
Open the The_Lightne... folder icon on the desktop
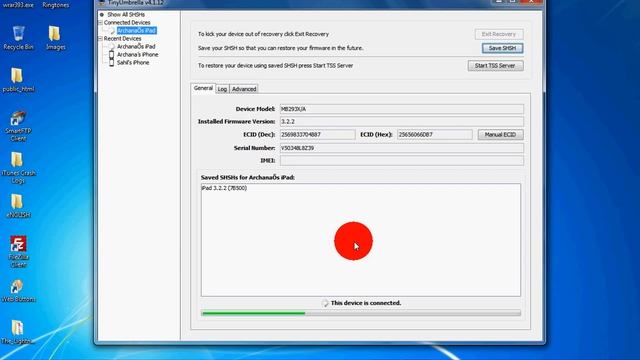18,332
